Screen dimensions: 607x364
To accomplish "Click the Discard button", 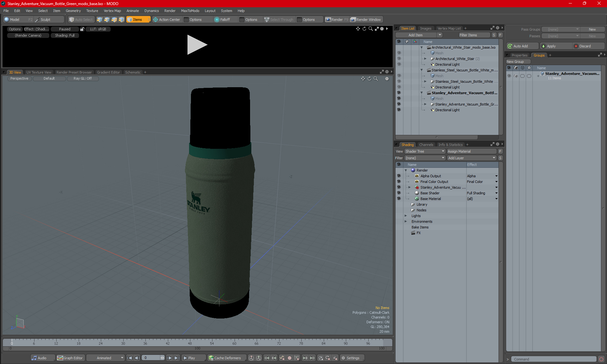I will pos(589,46).
